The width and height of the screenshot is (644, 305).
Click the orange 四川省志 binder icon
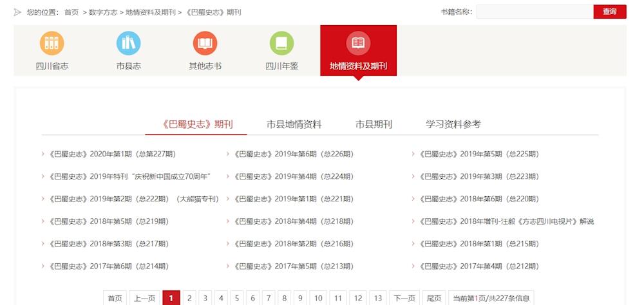tap(52, 43)
